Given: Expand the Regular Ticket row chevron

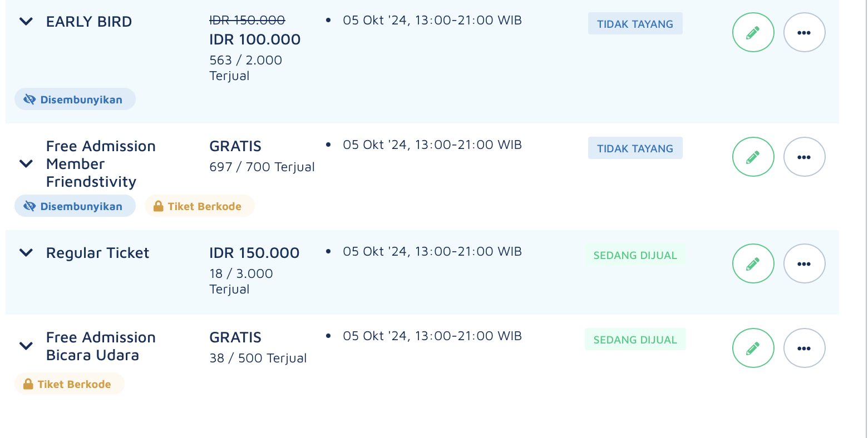Looking at the screenshot, I should click(x=26, y=253).
